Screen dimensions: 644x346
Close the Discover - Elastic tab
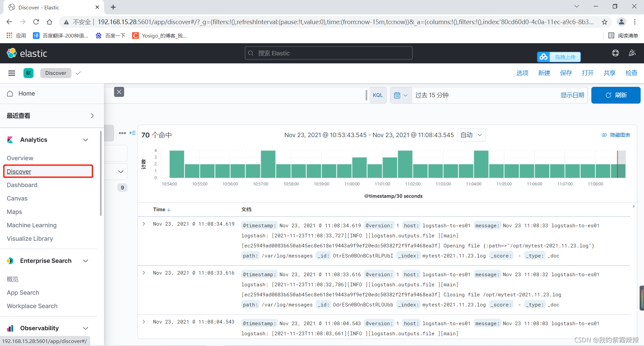[x=97, y=7]
